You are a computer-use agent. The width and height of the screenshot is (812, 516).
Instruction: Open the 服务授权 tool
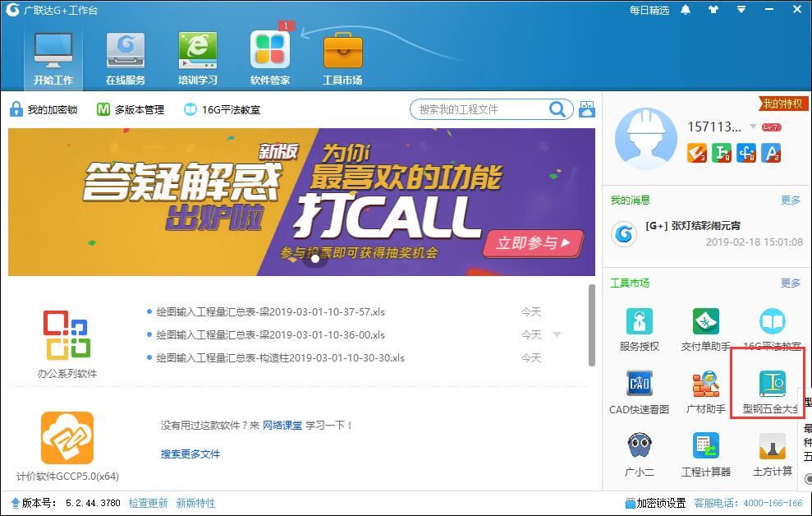(x=639, y=329)
